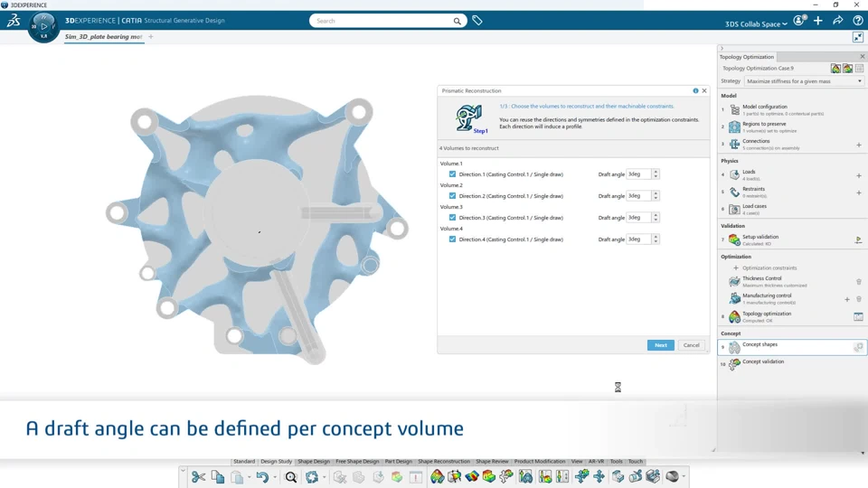Image resolution: width=868 pixels, height=488 pixels.
Task: Open the Undo history dropdown arrow
Action: click(x=275, y=477)
